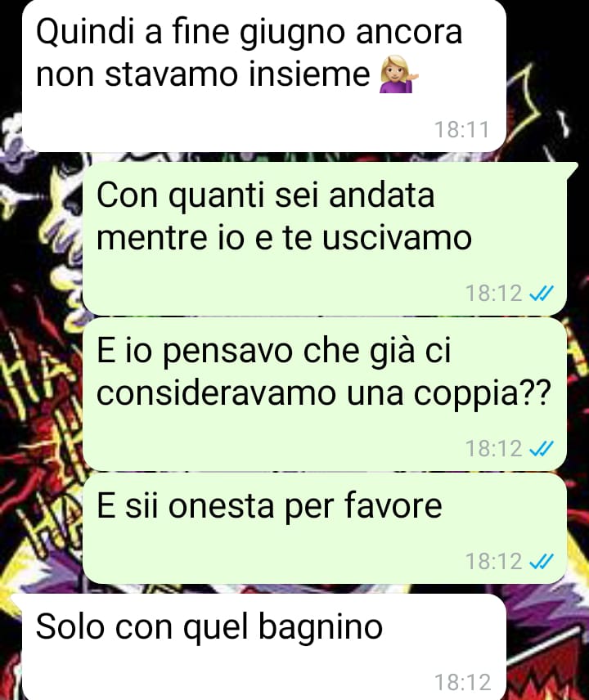Screen dimensions: 589x700
Task: Select 'Quindi a fine giugno' message bubble
Action: coord(264,76)
